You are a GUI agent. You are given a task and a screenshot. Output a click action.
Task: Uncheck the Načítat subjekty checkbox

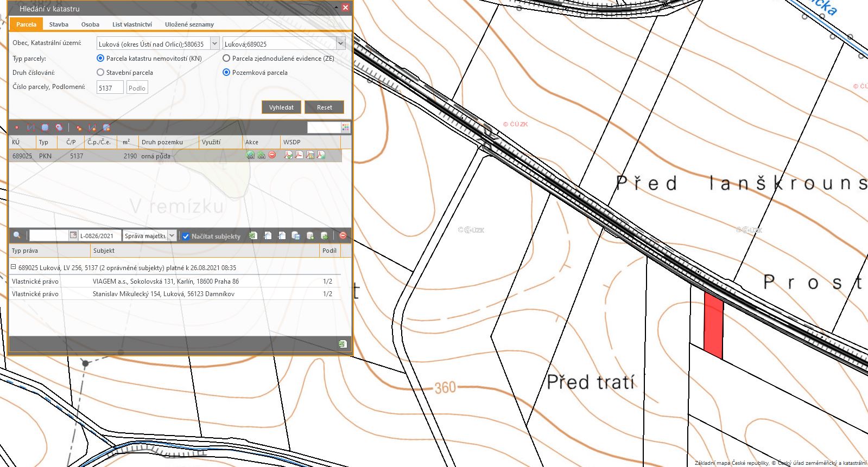click(186, 236)
